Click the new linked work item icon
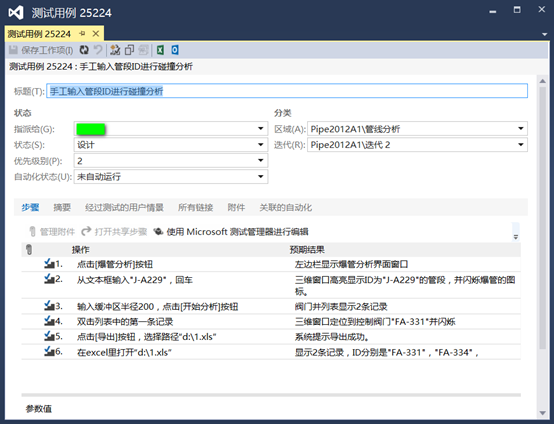Image resolution: width=554 pixels, height=424 pixels. (115, 50)
